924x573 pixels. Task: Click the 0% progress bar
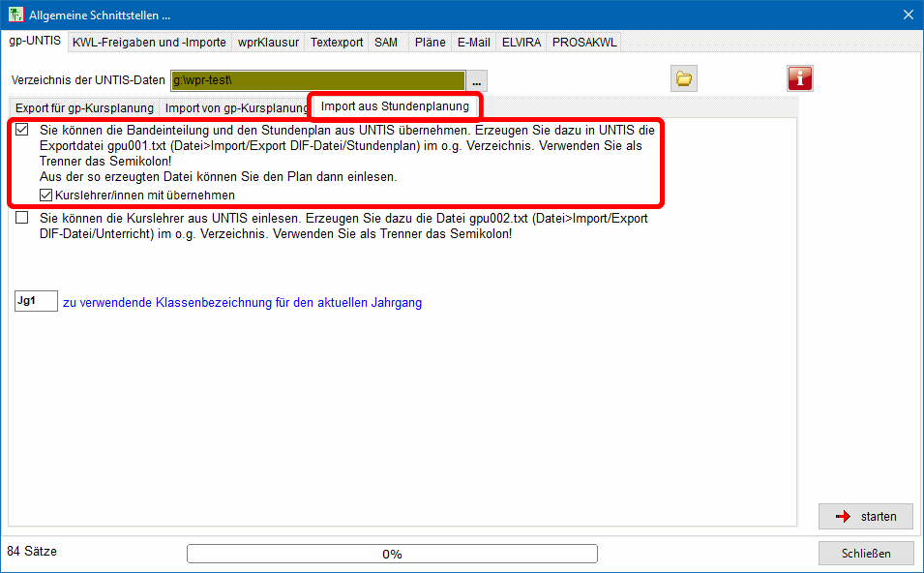coord(392,554)
